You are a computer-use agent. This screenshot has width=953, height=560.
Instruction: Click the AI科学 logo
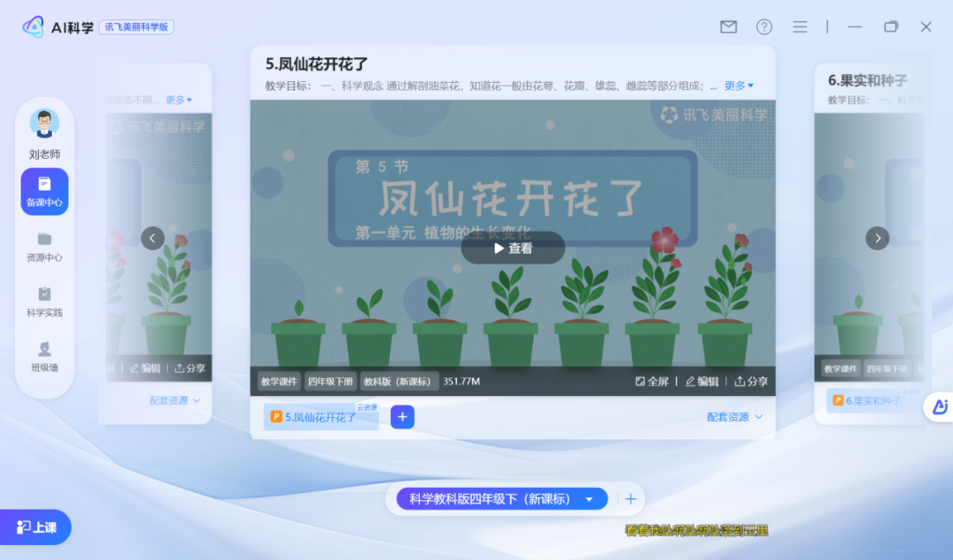(x=56, y=26)
